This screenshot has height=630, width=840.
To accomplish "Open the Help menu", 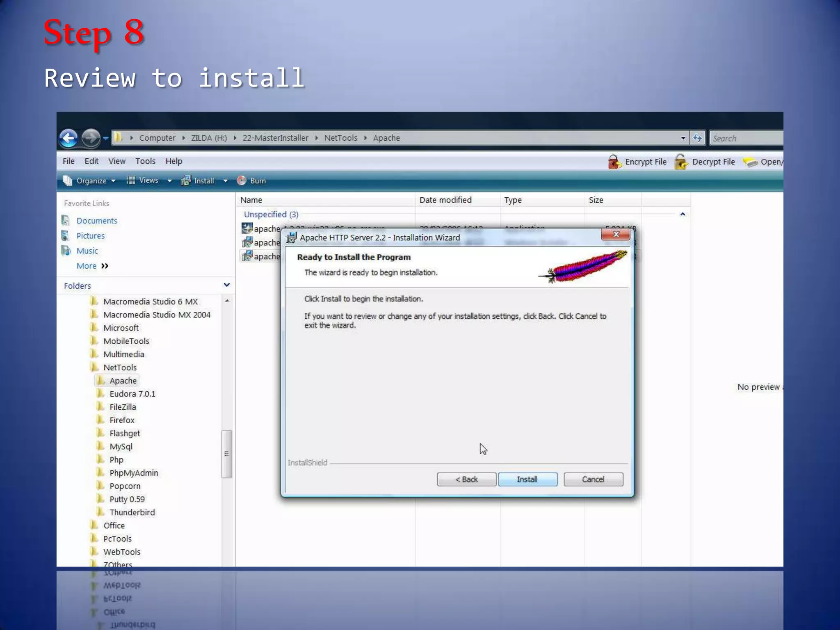I will [x=174, y=161].
